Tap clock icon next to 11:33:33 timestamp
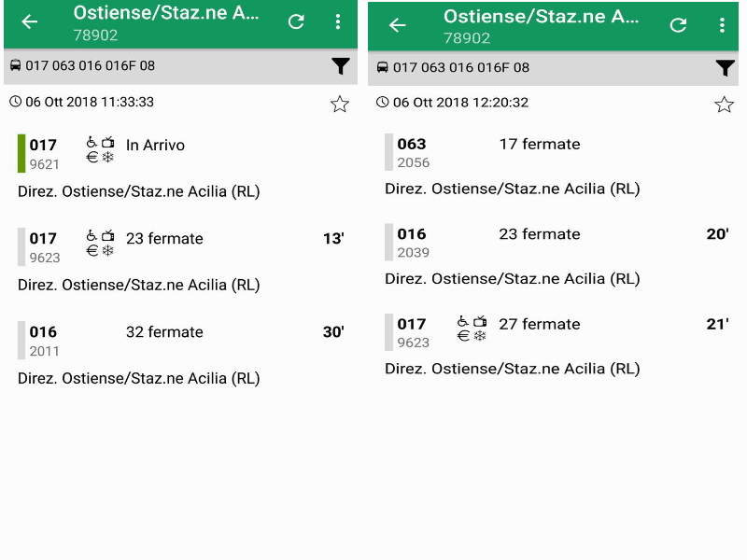 click(x=16, y=102)
